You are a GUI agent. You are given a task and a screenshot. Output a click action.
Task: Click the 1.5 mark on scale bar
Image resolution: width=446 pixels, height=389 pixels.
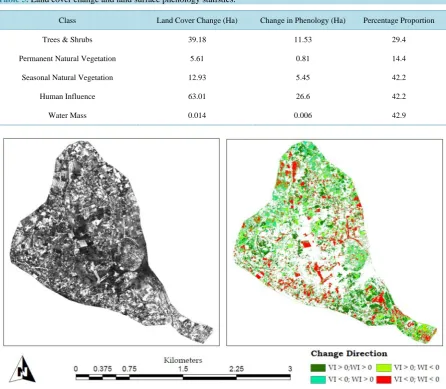183,369
